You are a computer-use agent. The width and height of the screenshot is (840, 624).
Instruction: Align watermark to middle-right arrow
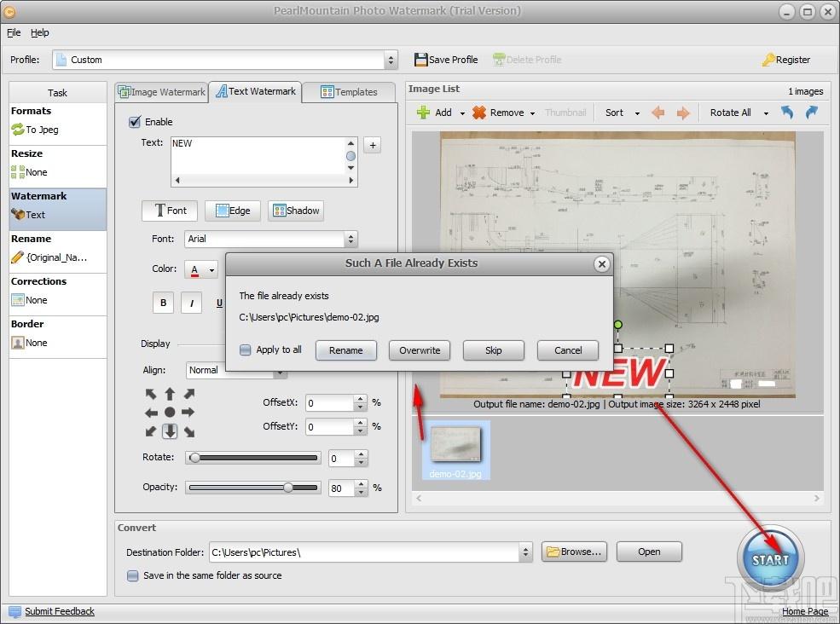(x=188, y=412)
